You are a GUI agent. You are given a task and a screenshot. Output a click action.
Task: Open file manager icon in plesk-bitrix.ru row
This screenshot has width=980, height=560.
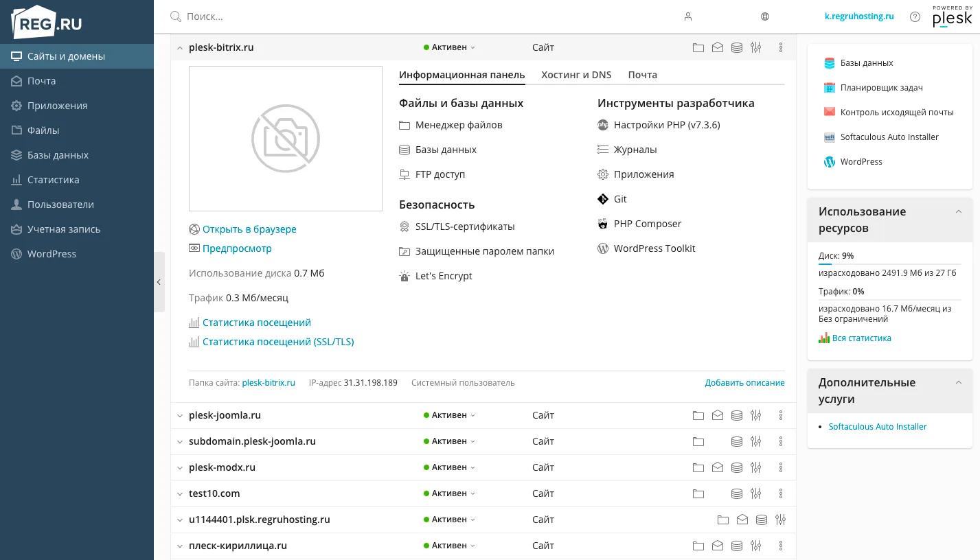coord(698,47)
